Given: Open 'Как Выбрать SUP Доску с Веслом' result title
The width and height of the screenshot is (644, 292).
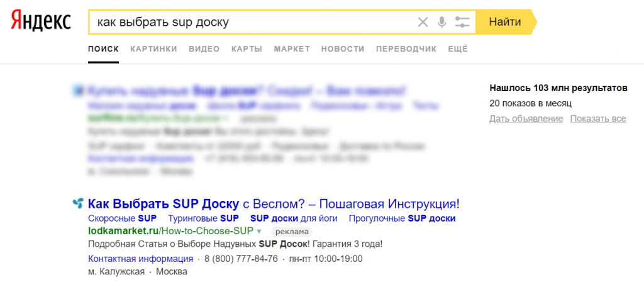Looking at the screenshot, I should point(274,203).
